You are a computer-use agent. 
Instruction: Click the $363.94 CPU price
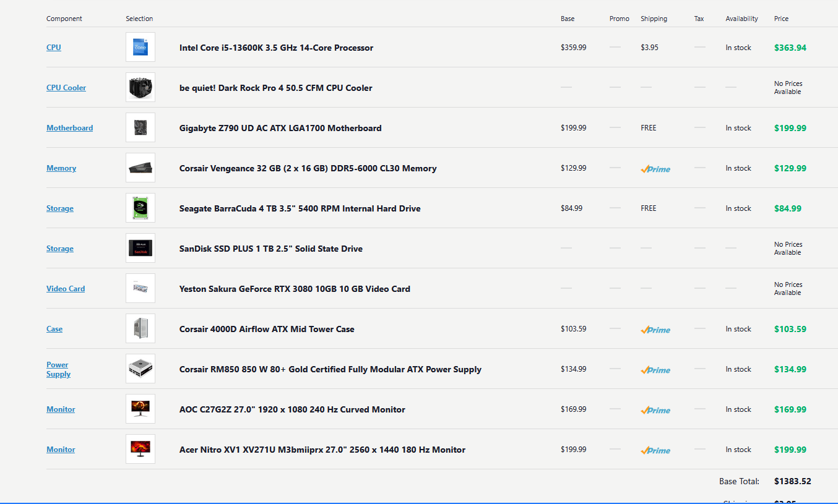(x=790, y=48)
